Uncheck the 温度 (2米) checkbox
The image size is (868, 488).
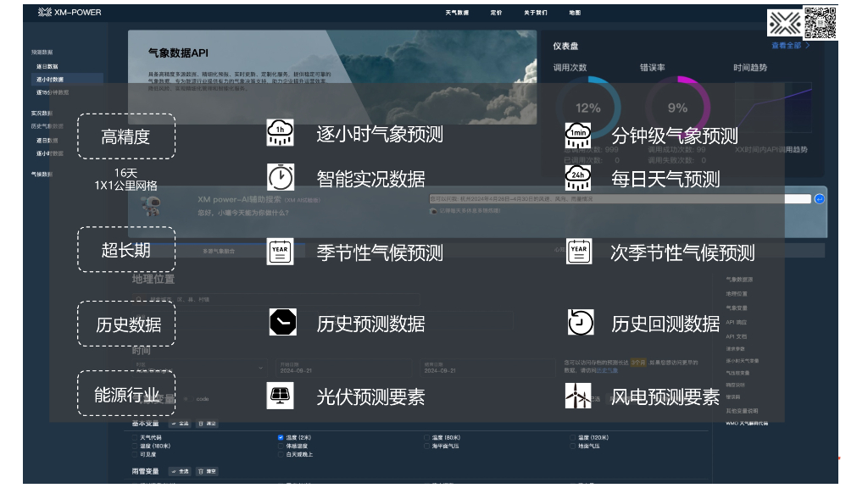(x=280, y=437)
